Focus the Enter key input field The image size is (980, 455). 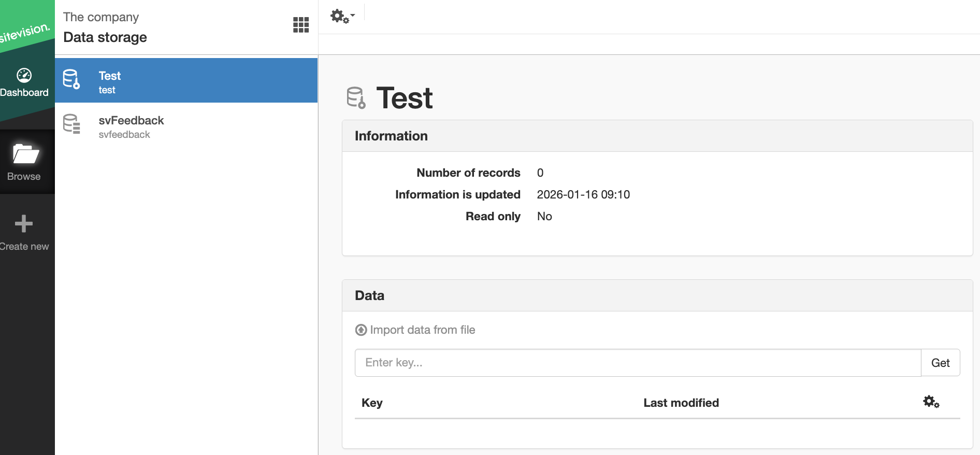638,363
